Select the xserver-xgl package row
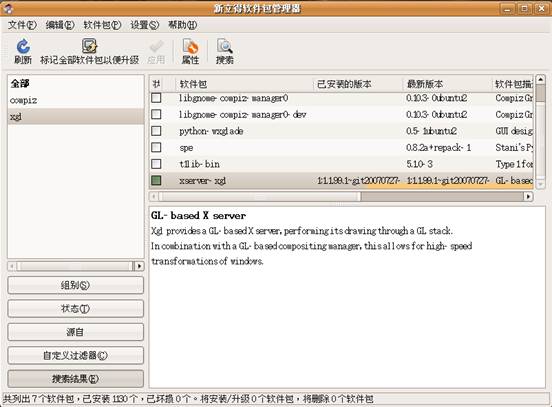 (341, 181)
